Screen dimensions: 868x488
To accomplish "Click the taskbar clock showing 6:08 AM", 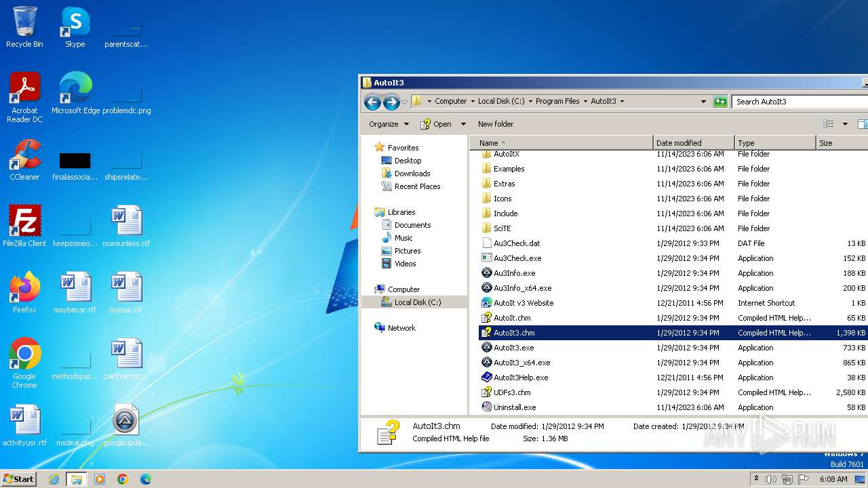I will (833, 479).
